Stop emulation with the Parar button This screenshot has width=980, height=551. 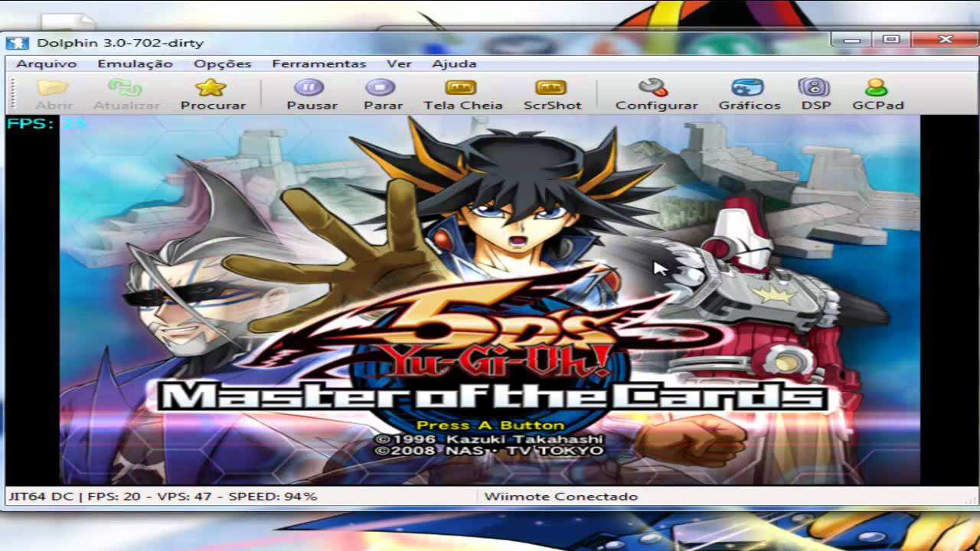383,95
